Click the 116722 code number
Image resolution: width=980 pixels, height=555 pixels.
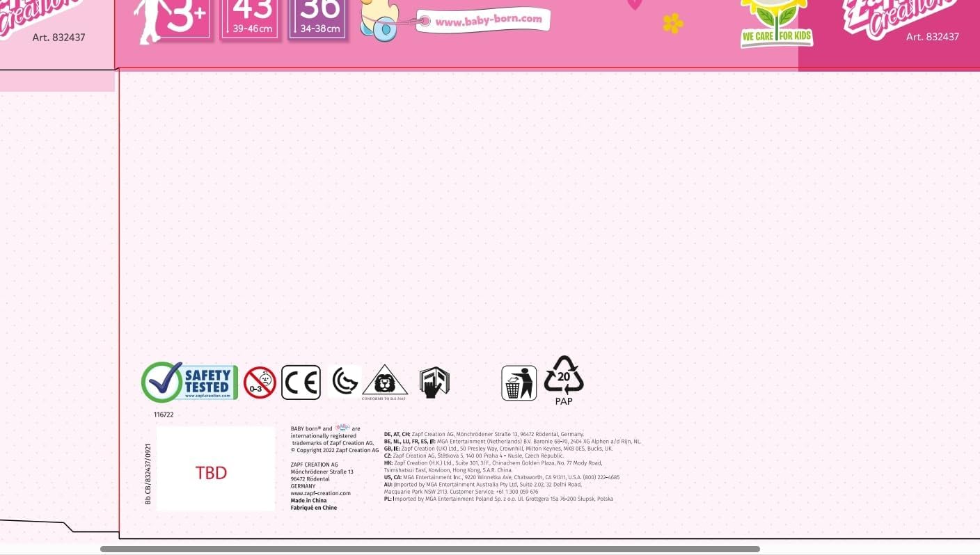[x=164, y=415]
